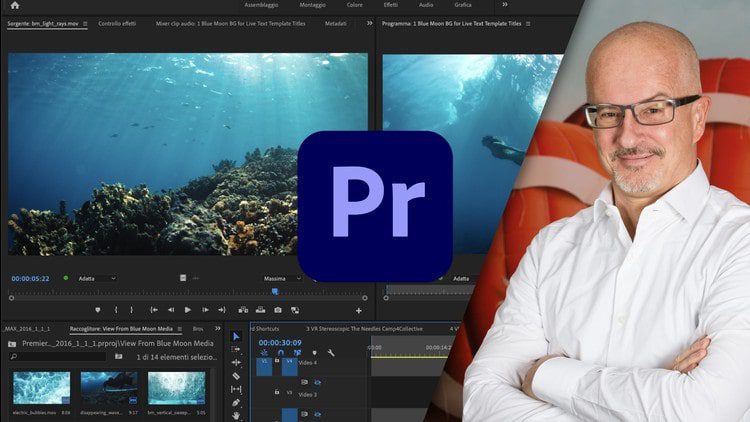Click the bin search field
Screen dimensions: 750x422
(57, 356)
